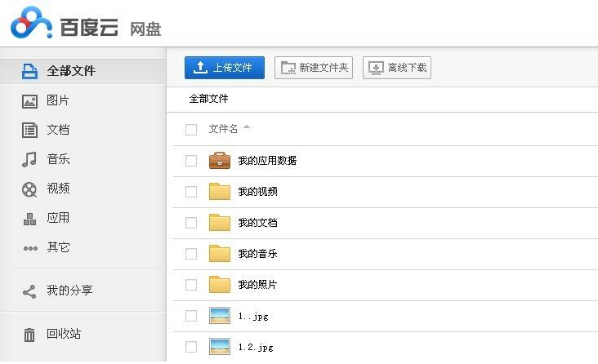Open thumbnail of 1..jpg image

[220, 316]
